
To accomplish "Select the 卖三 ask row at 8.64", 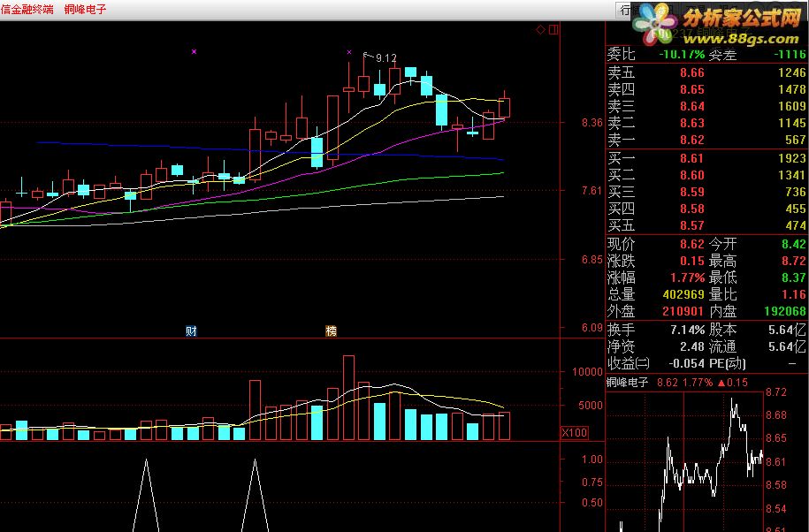I will [x=706, y=106].
